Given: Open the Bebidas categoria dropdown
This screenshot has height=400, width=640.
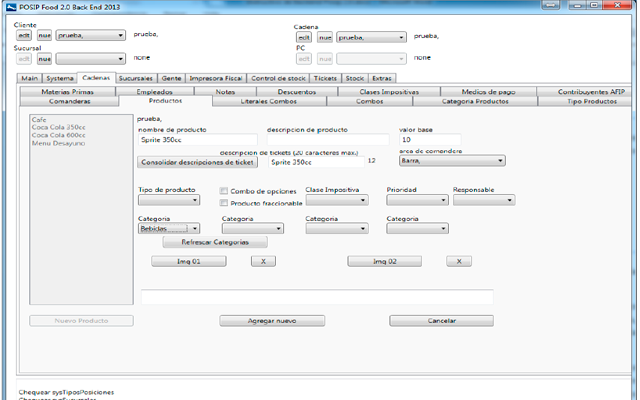Looking at the screenshot, I should 168,229.
